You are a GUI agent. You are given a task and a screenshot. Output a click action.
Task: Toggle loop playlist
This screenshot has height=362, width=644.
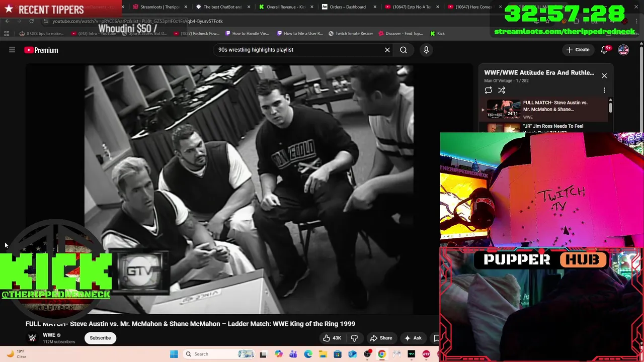coord(488,90)
